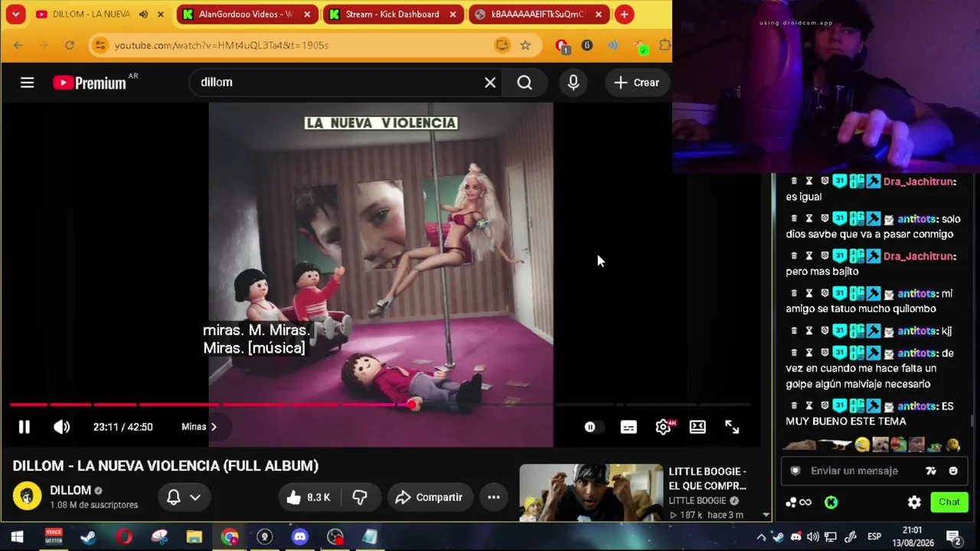Click the chat identity shield icon

795,471
